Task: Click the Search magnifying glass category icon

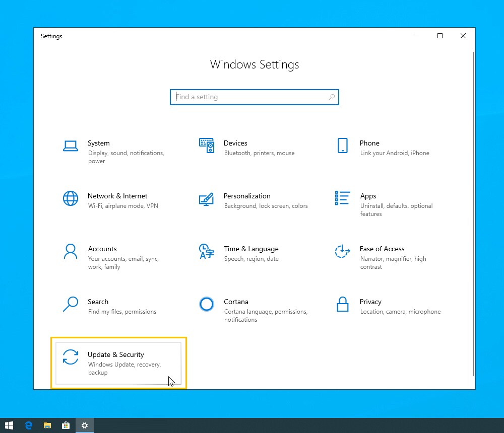Action: [x=71, y=304]
